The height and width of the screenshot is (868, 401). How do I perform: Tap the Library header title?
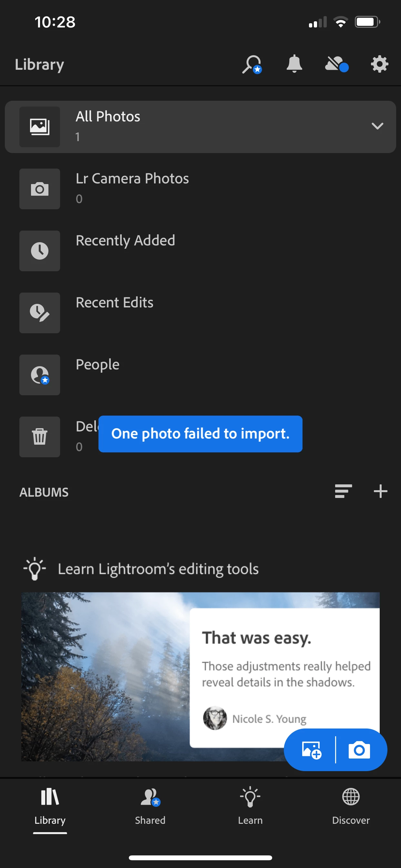(39, 65)
